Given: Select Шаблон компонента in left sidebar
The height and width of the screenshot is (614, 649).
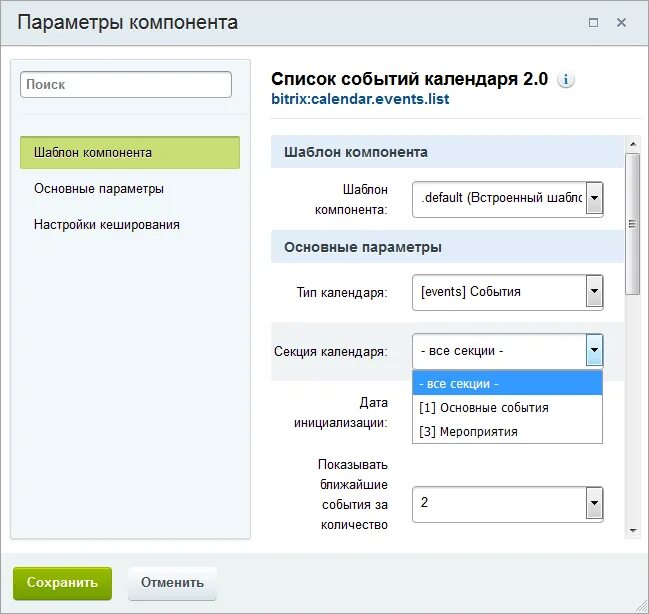Looking at the screenshot, I should pos(130,152).
